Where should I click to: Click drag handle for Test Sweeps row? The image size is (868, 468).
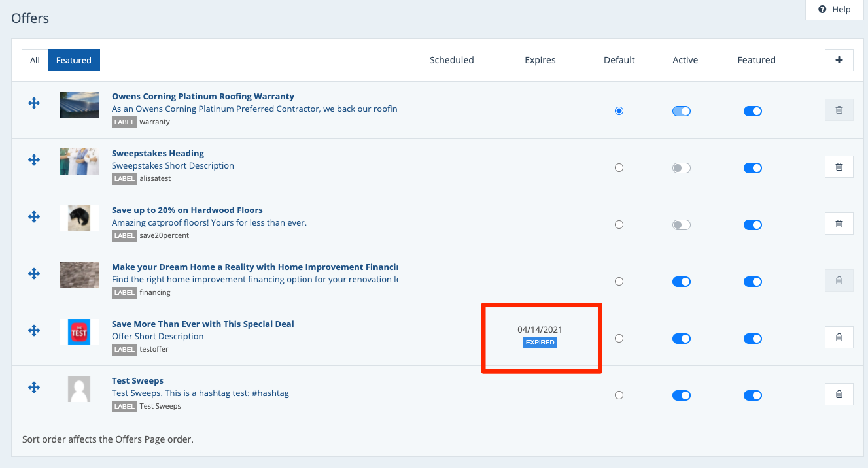click(x=34, y=388)
